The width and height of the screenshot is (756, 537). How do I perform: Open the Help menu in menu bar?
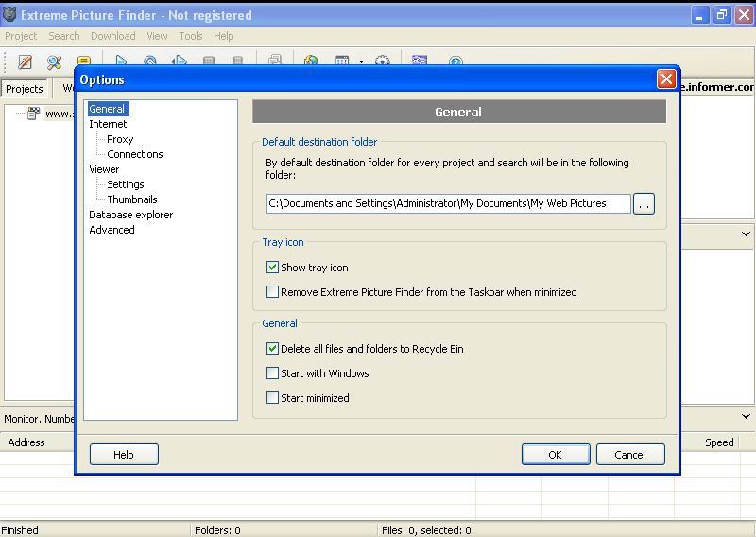[223, 36]
